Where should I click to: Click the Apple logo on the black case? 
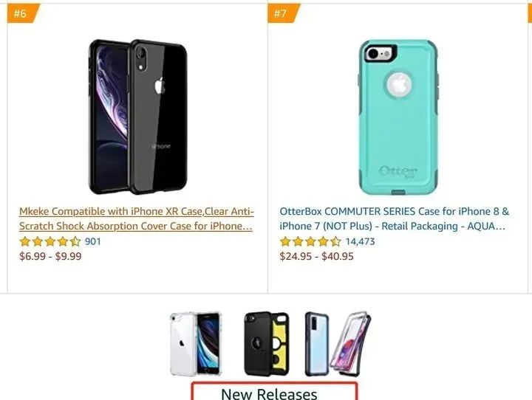pyautogui.click(x=160, y=86)
